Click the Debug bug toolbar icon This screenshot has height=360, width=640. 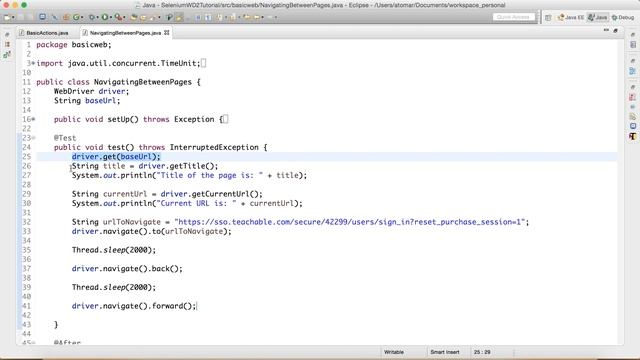92,17
